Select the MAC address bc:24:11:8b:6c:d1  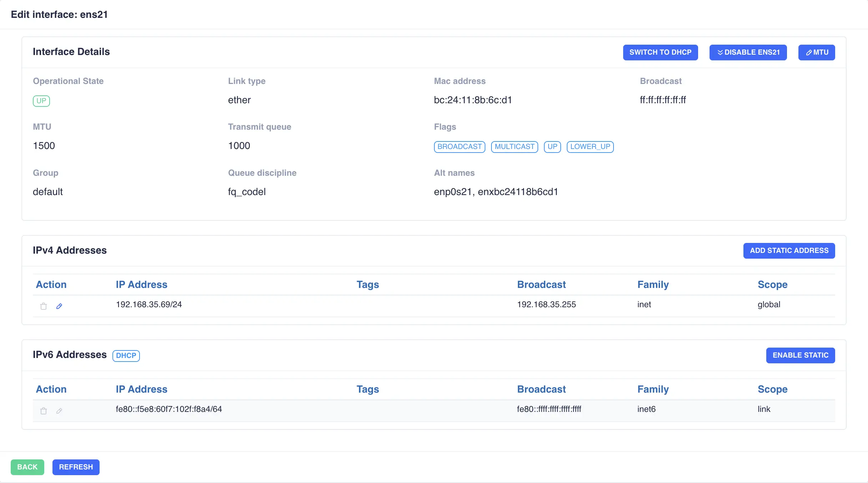473,100
